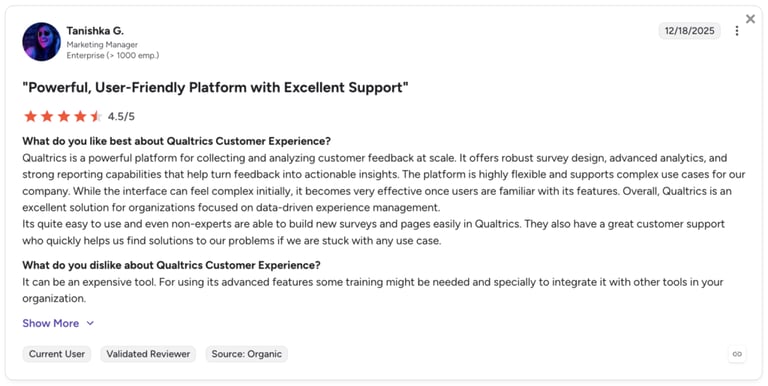Click the review title about Excellent Support
Viewport: 768px width, 386px height.
(x=216, y=88)
